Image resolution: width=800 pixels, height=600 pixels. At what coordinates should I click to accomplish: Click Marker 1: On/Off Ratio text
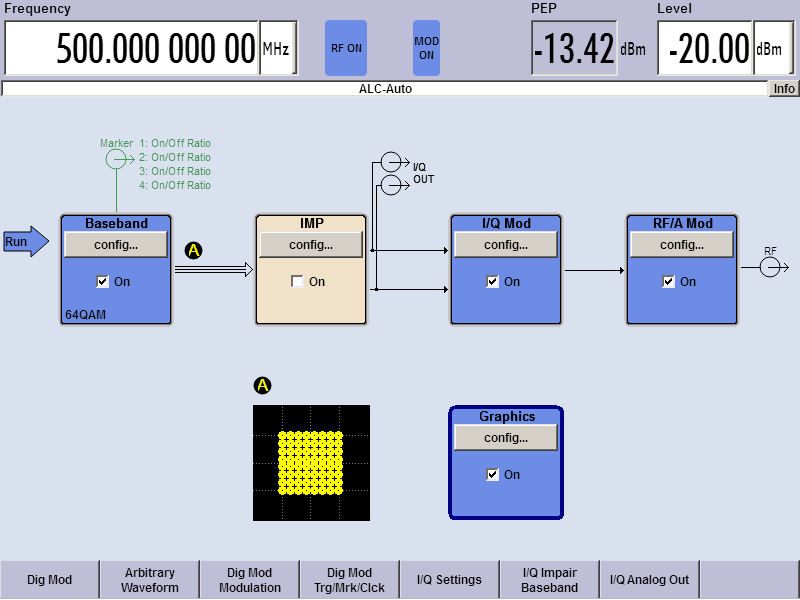pos(175,143)
